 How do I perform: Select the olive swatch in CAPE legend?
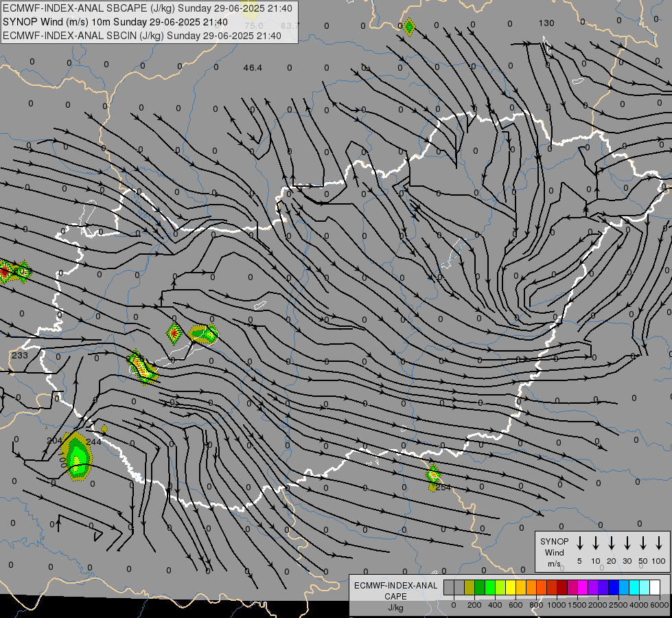[x=470, y=588]
